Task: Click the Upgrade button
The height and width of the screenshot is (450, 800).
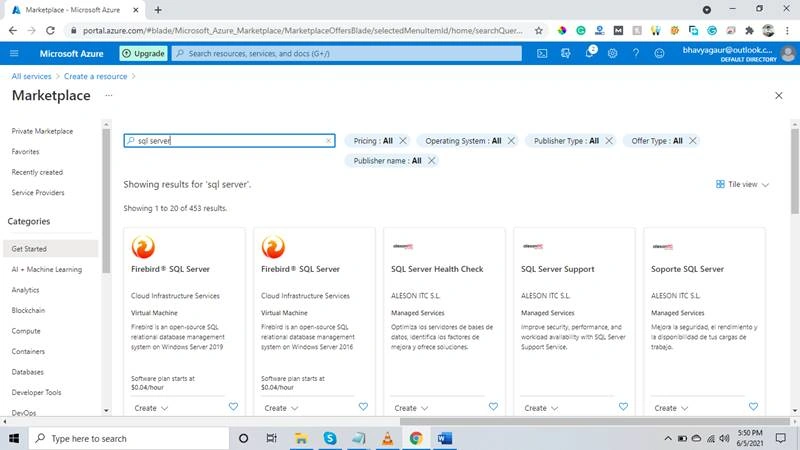Action: [143, 53]
